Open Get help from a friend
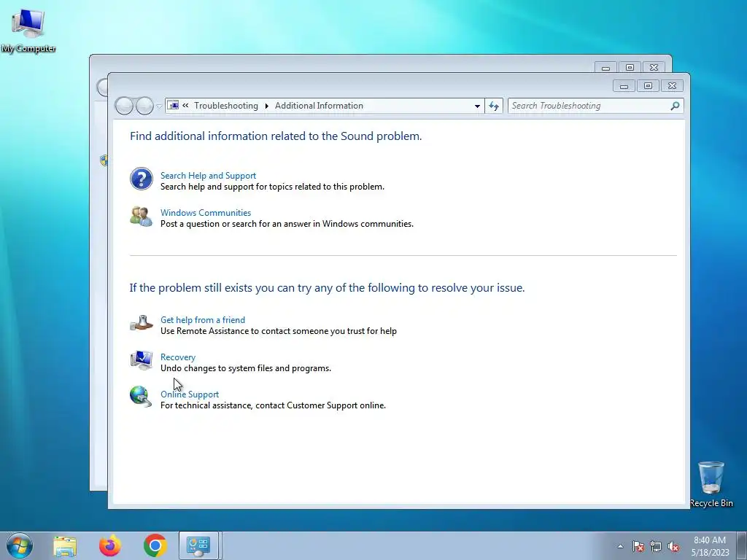 tap(203, 320)
